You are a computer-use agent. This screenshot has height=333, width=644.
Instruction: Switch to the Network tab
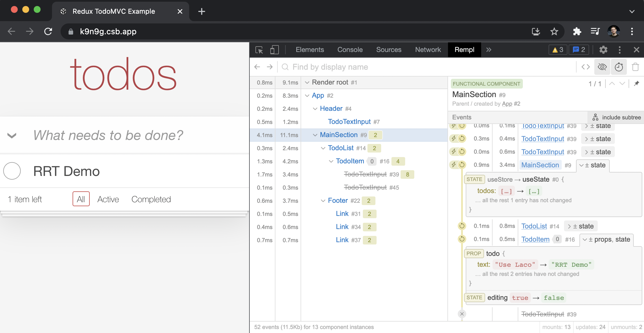pyautogui.click(x=428, y=50)
